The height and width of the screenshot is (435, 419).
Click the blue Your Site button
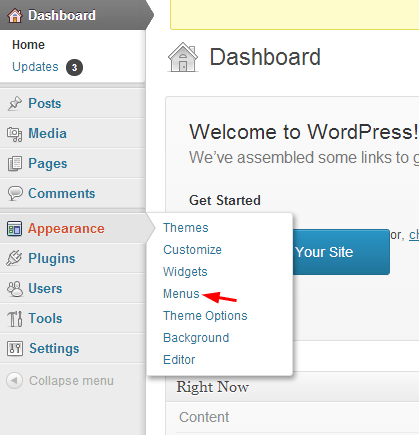click(x=341, y=252)
